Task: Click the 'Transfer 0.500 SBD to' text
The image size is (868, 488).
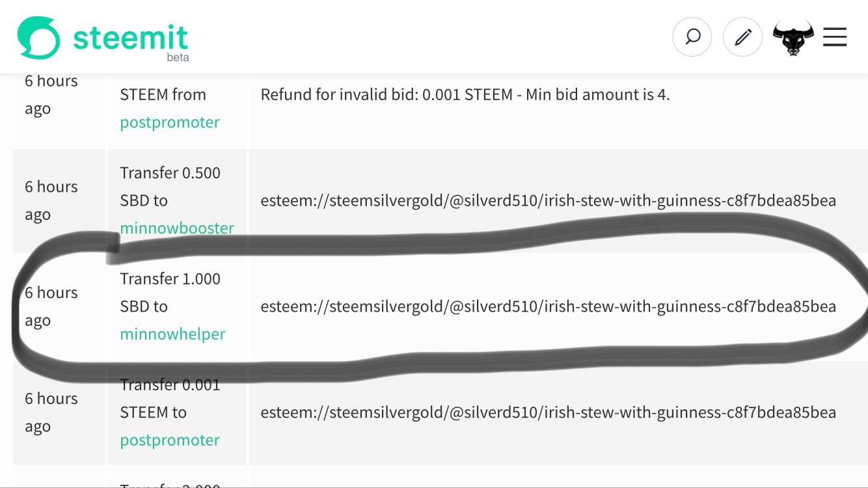Action: click(170, 187)
